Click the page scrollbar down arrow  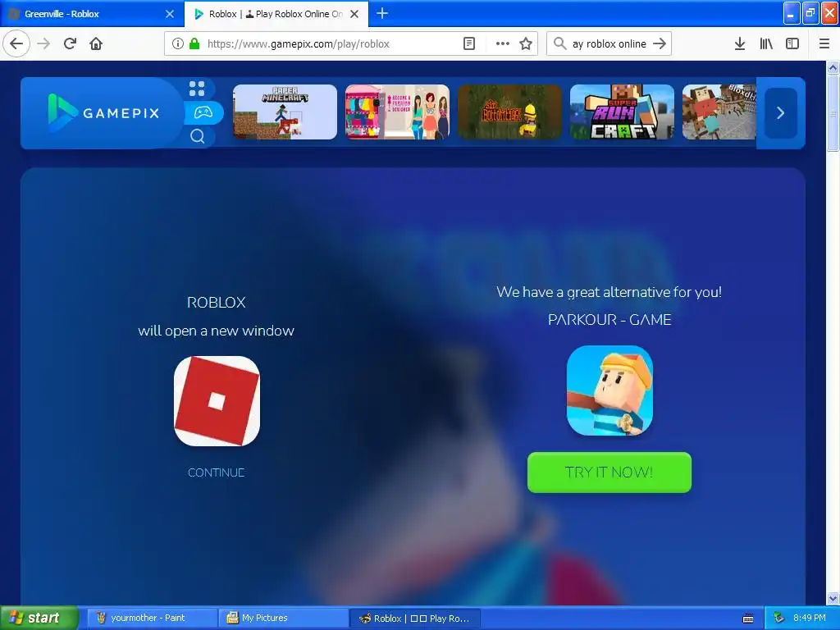(x=833, y=598)
